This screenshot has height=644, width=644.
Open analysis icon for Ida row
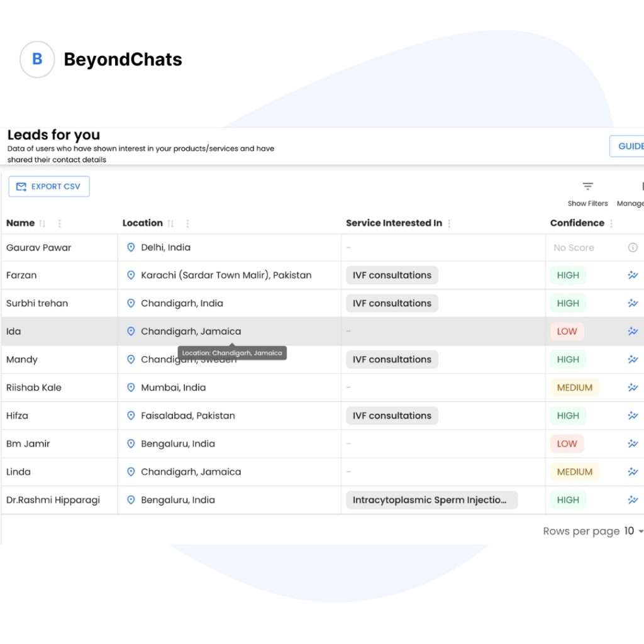(633, 331)
